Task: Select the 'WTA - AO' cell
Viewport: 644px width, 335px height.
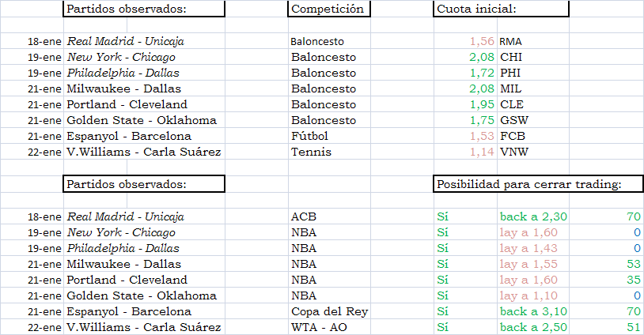Action: (329, 327)
